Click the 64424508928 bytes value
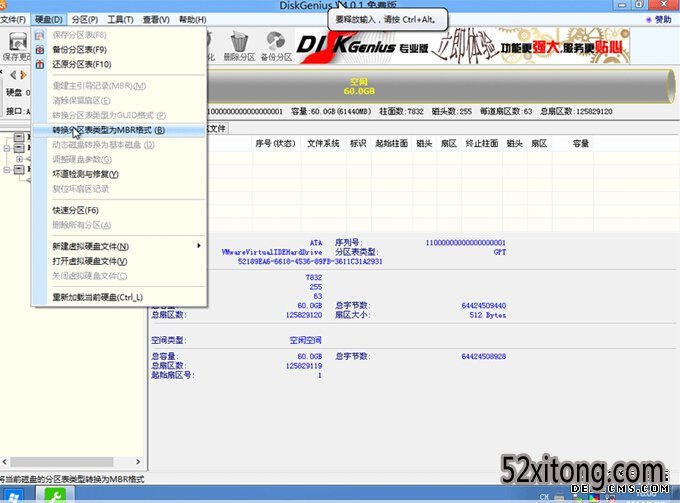The image size is (680, 503). click(484, 356)
